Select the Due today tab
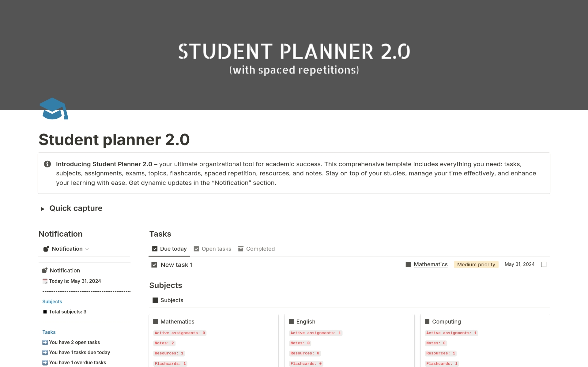This screenshot has height=367, width=588. (169, 249)
